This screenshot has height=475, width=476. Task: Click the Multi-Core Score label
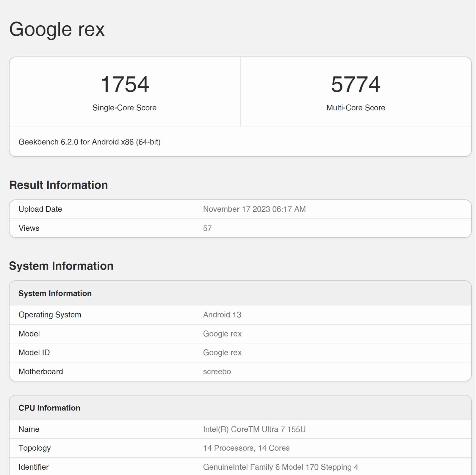[356, 108]
